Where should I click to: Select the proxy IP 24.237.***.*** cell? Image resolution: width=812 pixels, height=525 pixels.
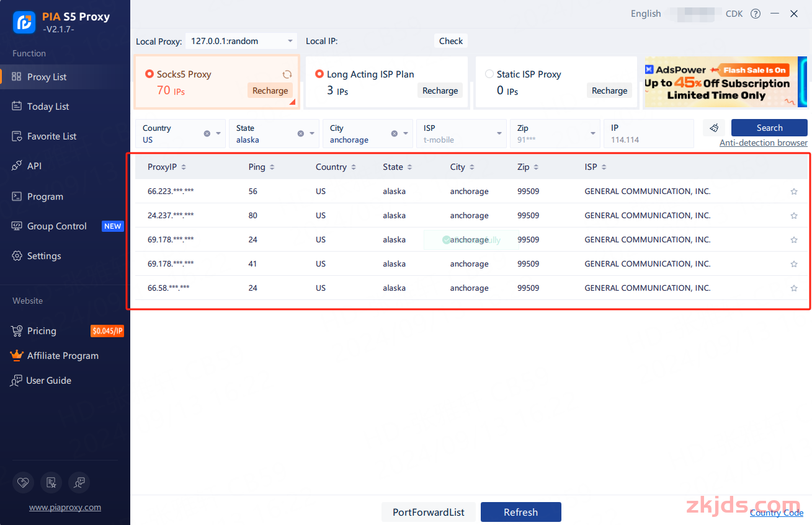coord(171,216)
